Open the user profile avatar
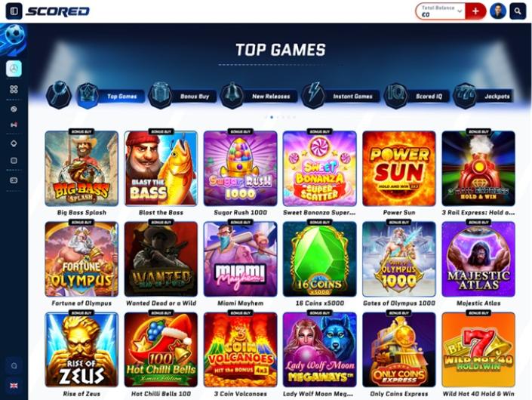The width and height of the screenshot is (532, 400). pos(498,11)
